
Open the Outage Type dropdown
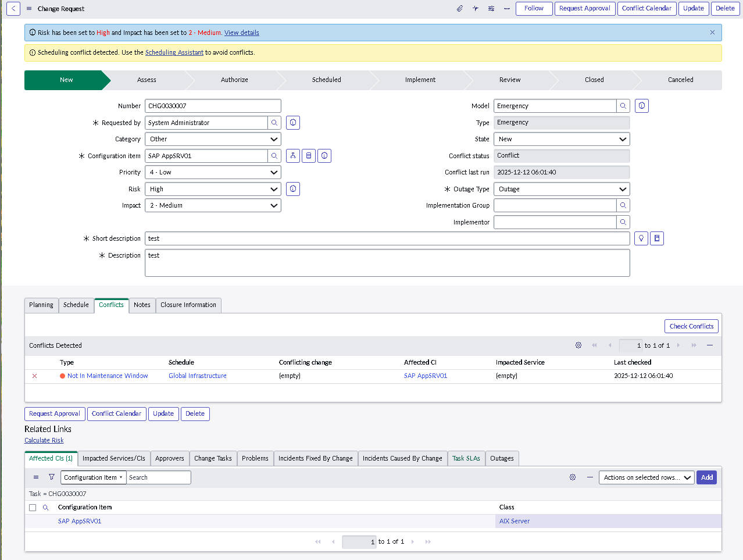tap(562, 189)
